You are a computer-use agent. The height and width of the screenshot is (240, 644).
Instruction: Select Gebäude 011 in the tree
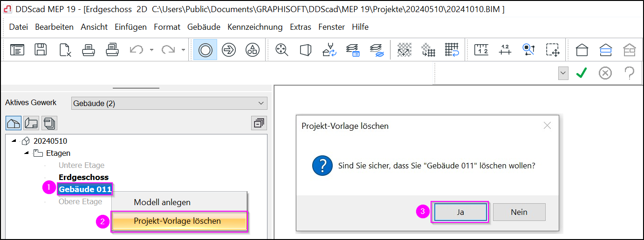coord(85,189)
